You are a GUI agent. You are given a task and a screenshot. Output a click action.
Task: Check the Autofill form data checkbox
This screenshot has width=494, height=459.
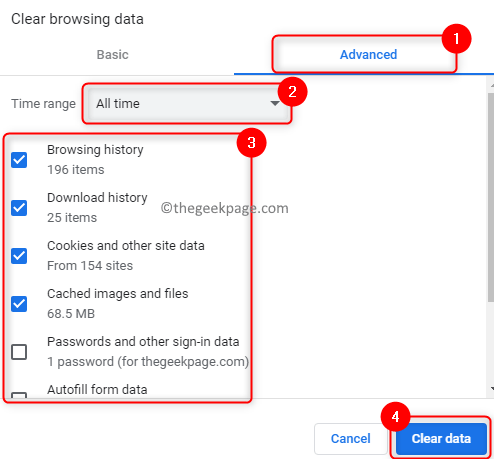tap(19, 396)
